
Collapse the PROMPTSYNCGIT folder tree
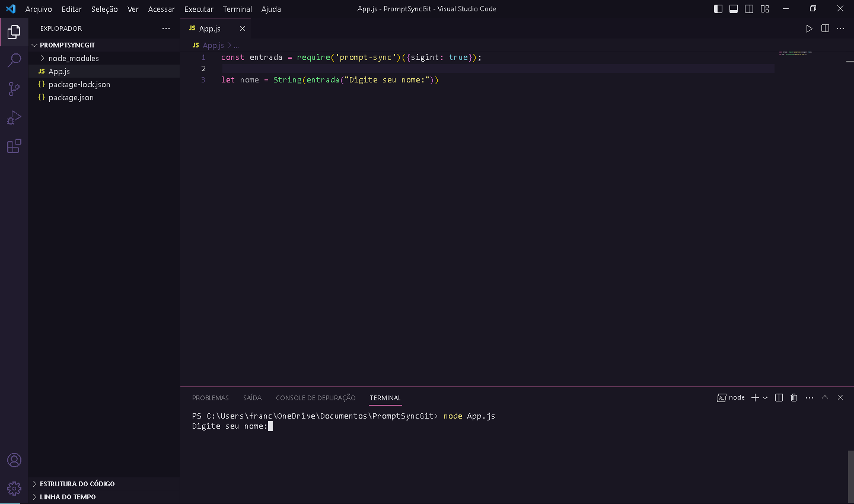click(34, 44)
